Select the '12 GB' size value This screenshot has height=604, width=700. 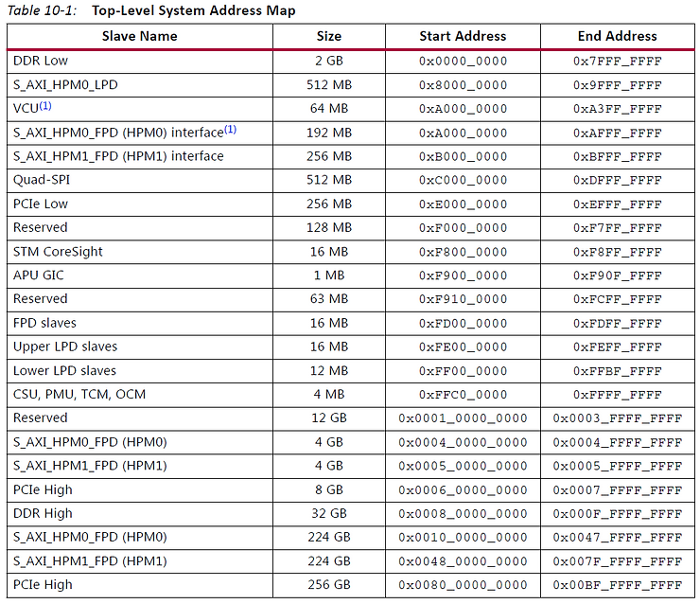point(329,418)
